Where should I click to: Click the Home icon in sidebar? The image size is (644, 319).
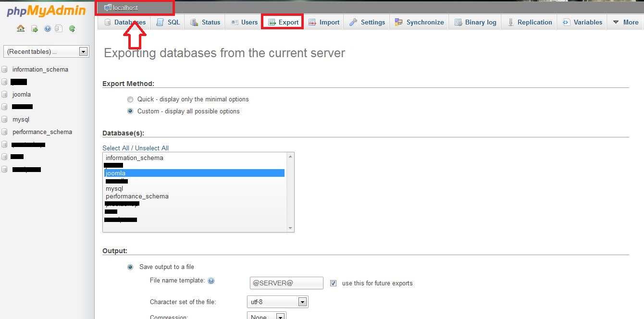[21, 29]
